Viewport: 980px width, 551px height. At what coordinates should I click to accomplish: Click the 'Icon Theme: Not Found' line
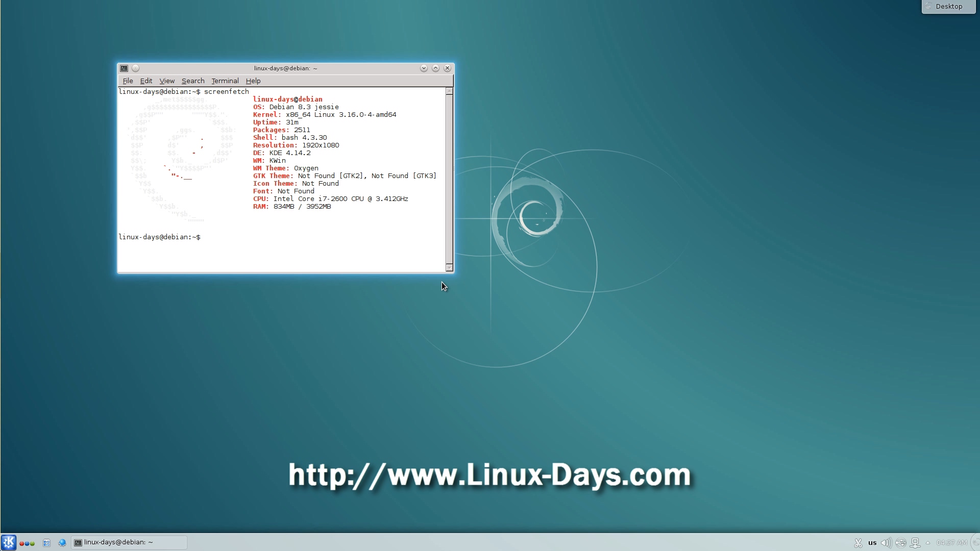(296, 184)
